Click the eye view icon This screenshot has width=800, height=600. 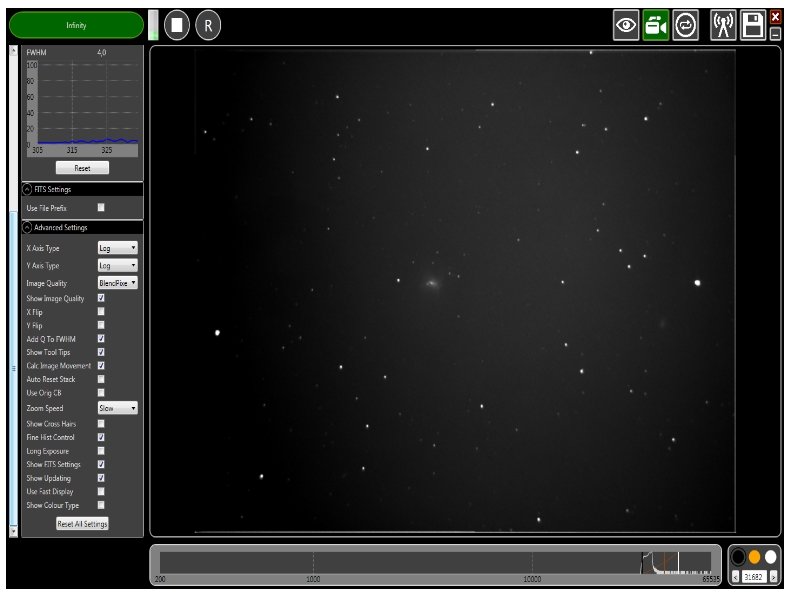tap(626, 25)
